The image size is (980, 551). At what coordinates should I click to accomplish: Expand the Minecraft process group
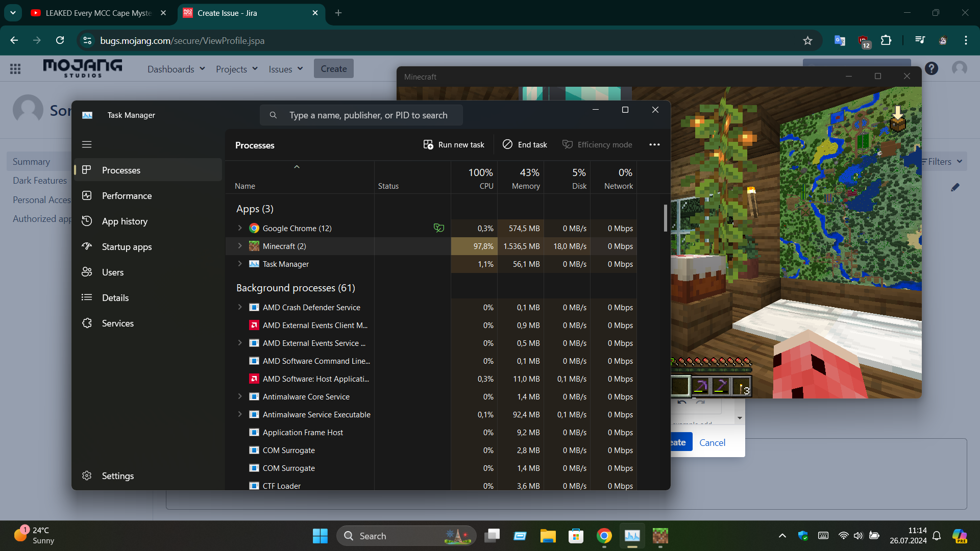240,246
